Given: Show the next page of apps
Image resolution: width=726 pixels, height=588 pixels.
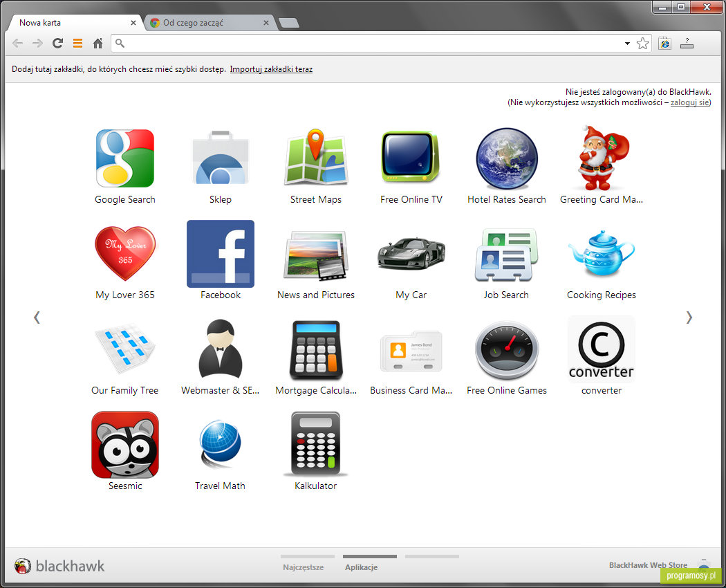Looking at the screenshot, I should pyautogui.click(x=689, y=318).
